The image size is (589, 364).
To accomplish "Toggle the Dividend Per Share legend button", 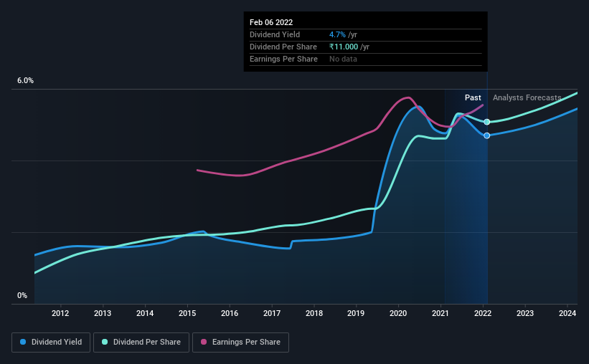I will 141,343.
